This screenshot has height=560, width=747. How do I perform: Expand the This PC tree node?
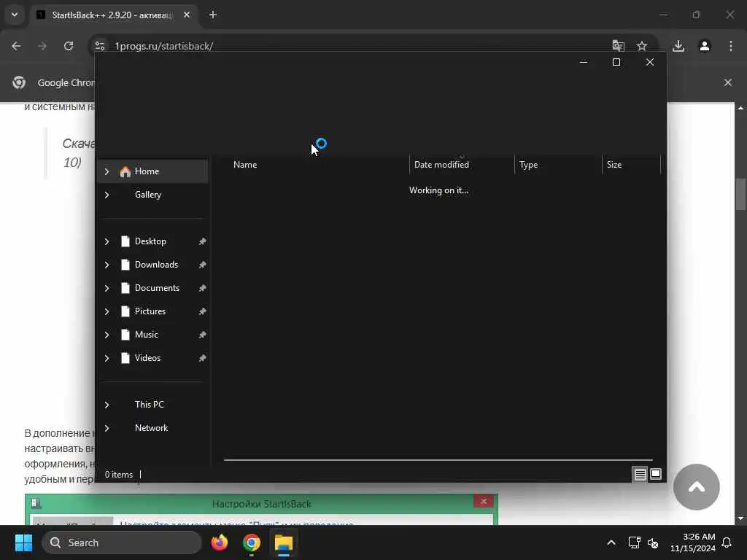pyautogui.click(x=107, y=405)
